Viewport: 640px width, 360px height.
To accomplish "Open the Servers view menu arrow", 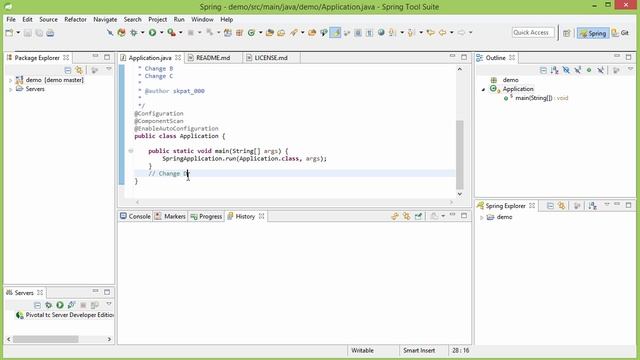I will tap(109, 304).
